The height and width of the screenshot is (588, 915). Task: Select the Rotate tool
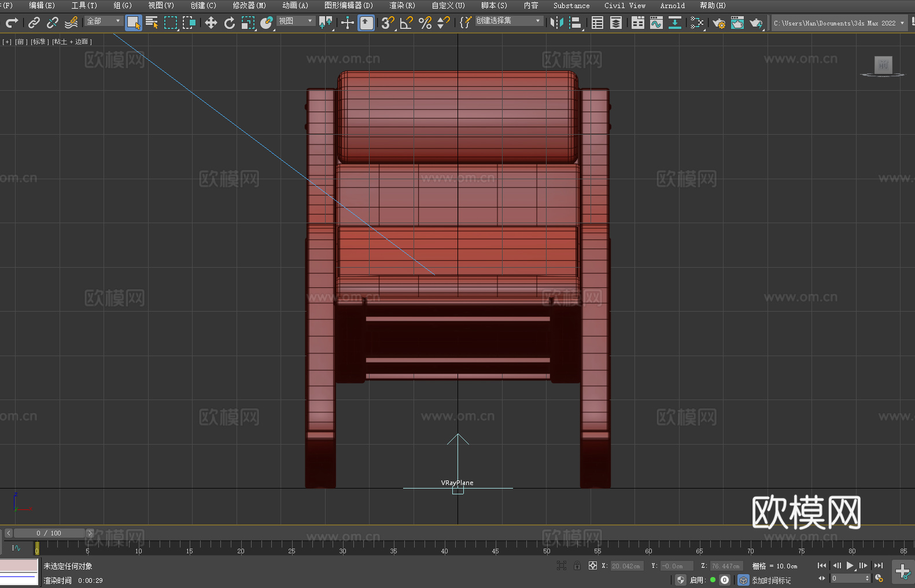click(x=230, y=23)
